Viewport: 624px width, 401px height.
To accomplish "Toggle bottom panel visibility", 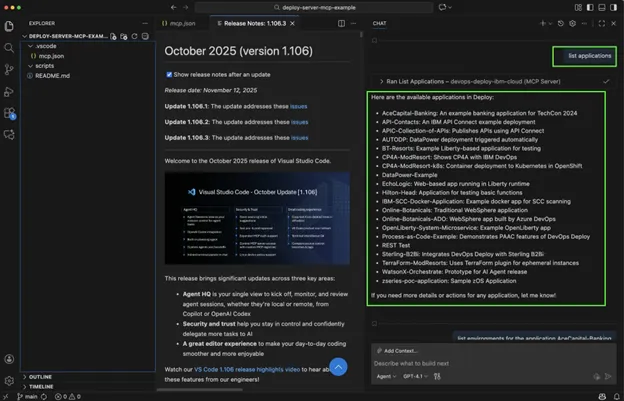I will click(x=602, y=7).
